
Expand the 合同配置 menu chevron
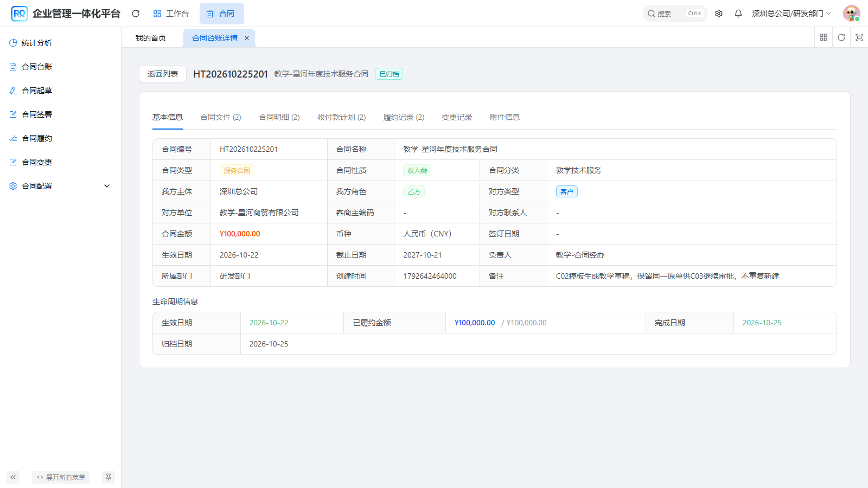(x=107, y=186)
